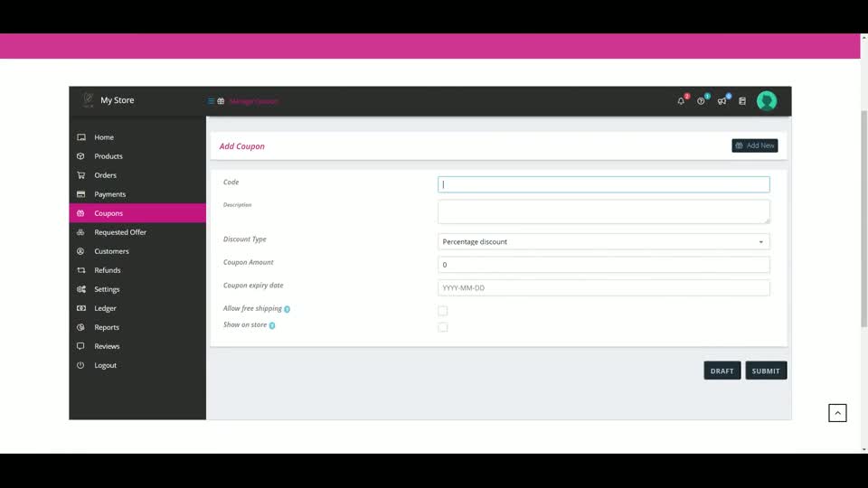This screenshot has width=868, height=488.
Task: Click the SUBMIT button
Action: click(x=766, y=371)
